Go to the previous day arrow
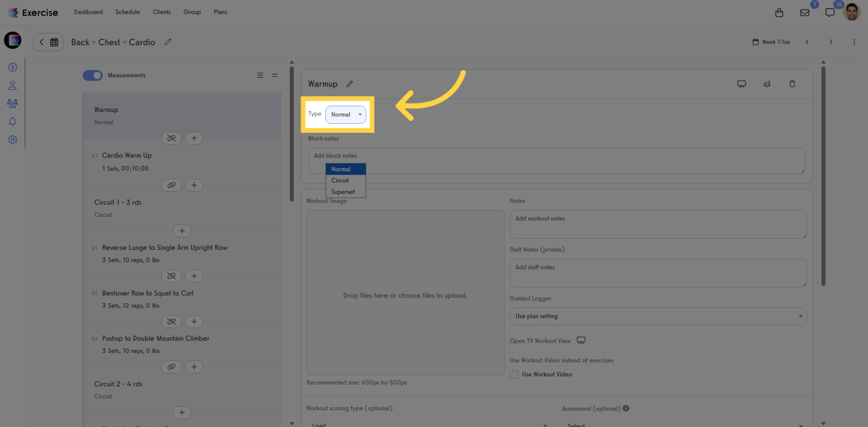The image size is (868, 427). pos(807,42)
